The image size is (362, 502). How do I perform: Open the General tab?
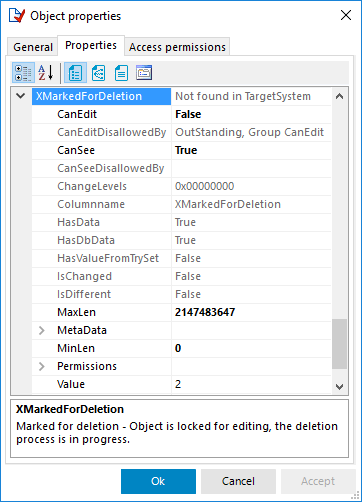(33, 47)
